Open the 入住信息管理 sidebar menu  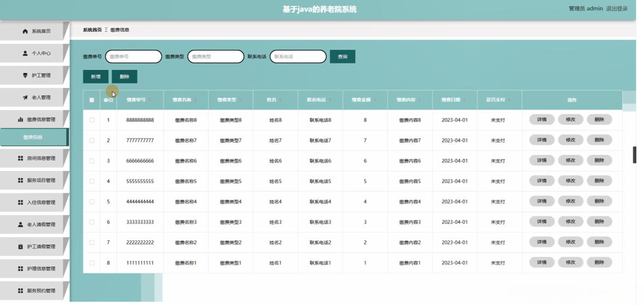(34, 203)
